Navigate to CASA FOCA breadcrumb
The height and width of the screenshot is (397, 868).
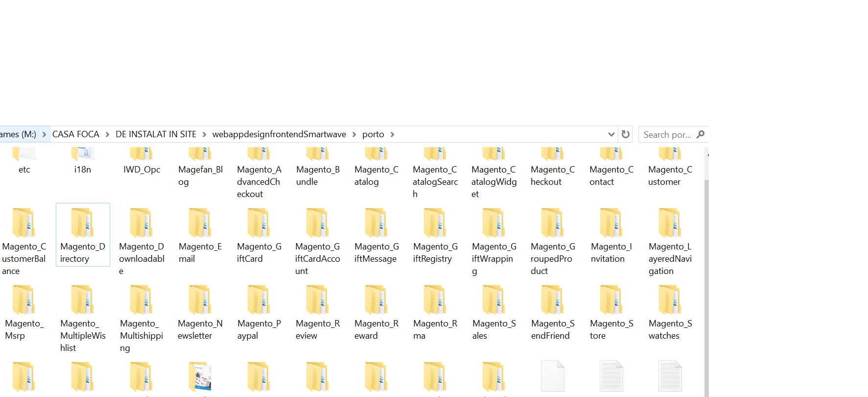[75, 134]
